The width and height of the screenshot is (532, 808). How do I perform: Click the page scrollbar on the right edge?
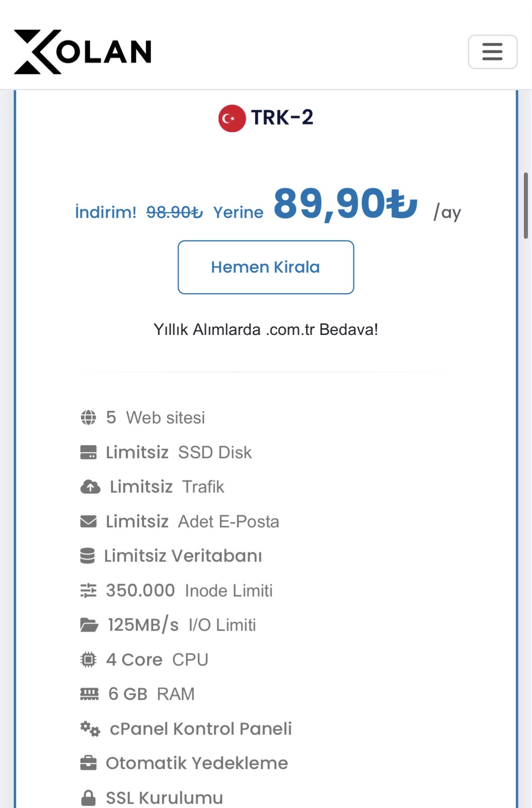[x=526, y=205]
